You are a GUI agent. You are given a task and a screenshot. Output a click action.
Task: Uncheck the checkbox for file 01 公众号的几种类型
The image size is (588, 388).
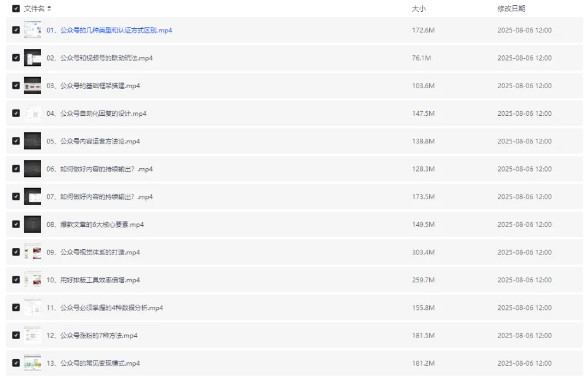16,30
